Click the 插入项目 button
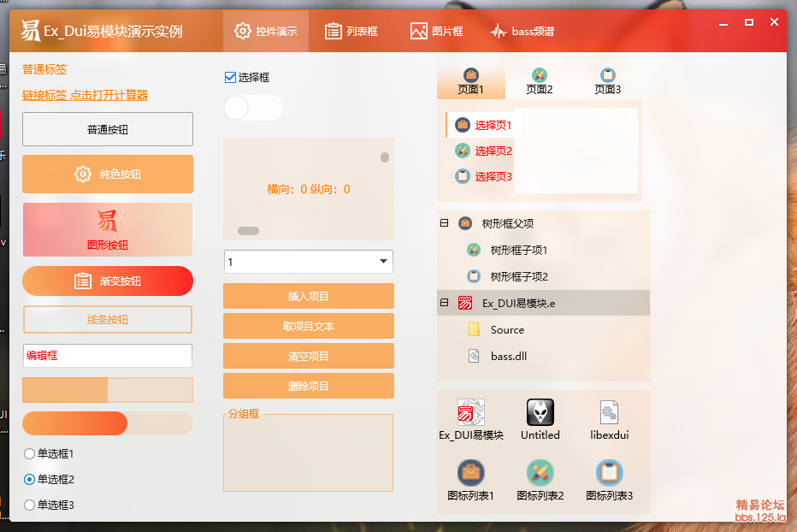This screenshot has height=532, width=797. click(x=309, y=296)
